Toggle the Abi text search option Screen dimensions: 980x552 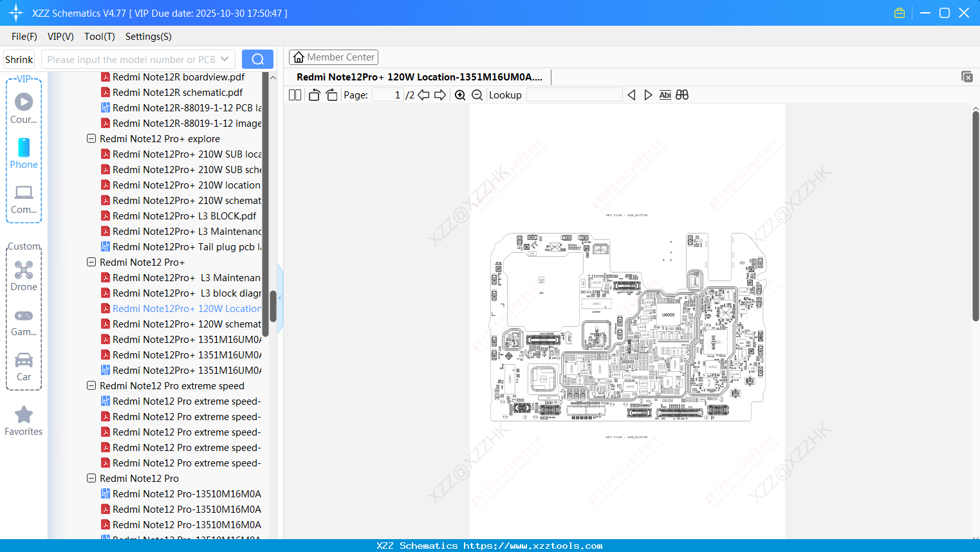pyautogui.click(x=665, y=95)
